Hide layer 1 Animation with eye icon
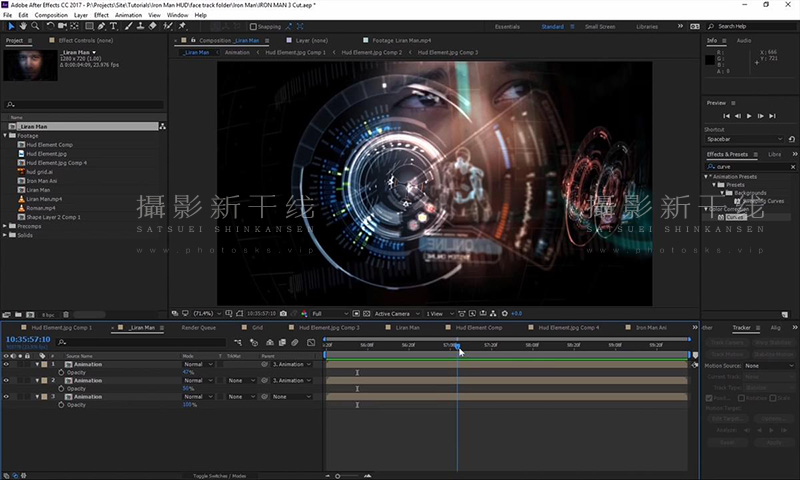 [x=6, y=364]
